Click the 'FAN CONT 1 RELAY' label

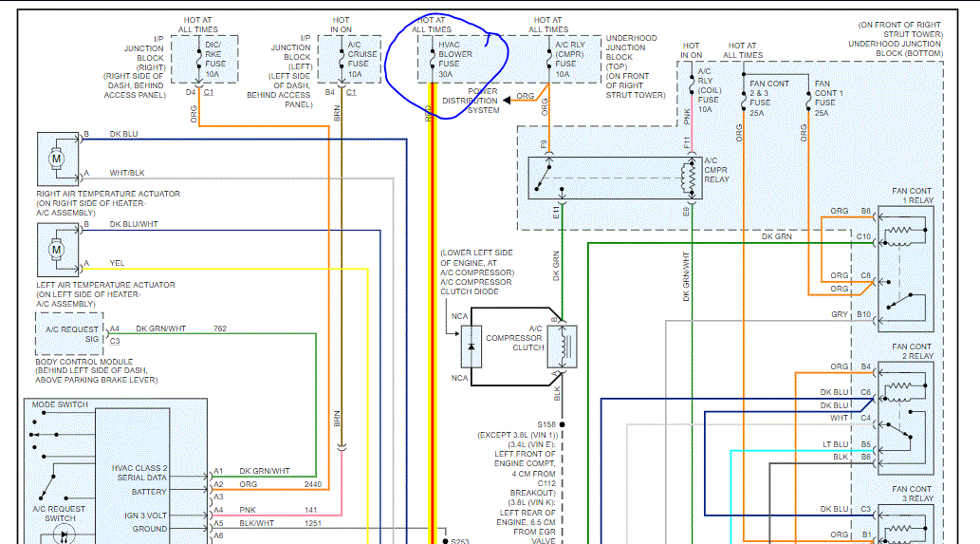click(912, 195)
